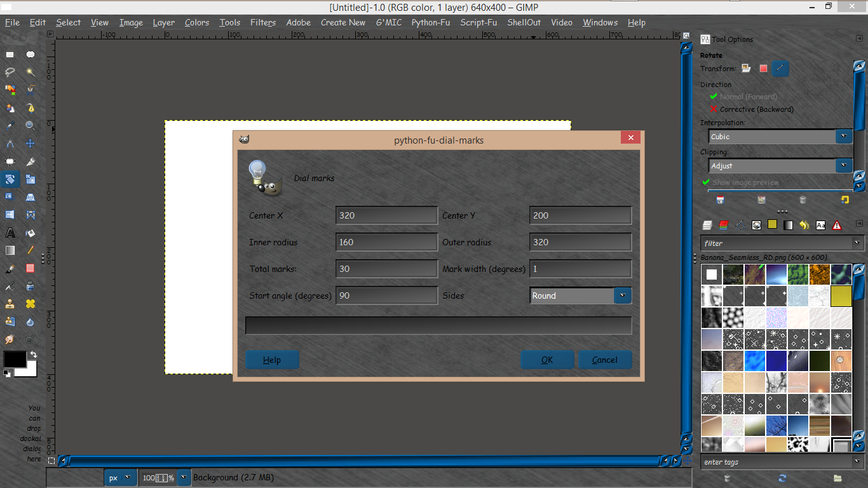Screen dimensions: 868x488
Task: Set Transform to affect layer
Action: click(x=746, y=69)
